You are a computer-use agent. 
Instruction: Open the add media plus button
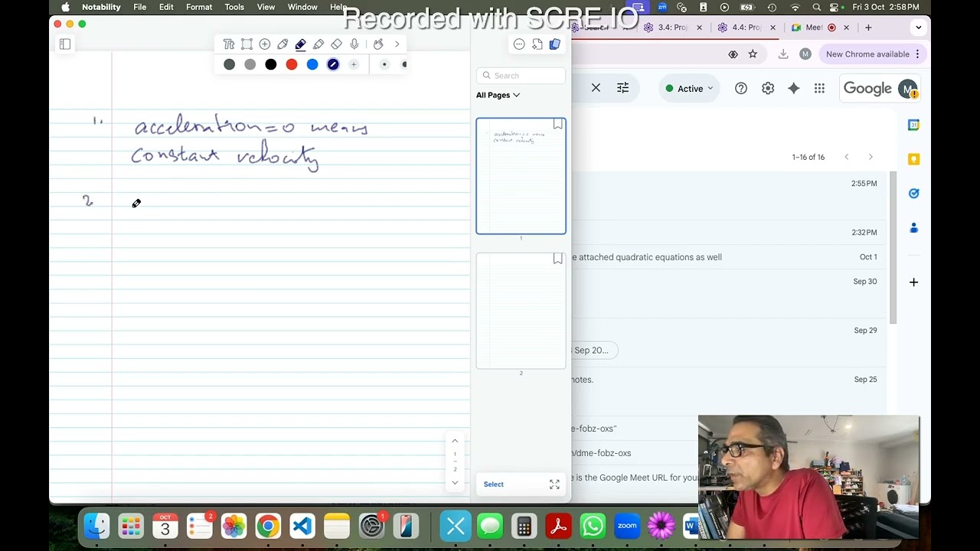pyautogui.click(x=265, y=44)
